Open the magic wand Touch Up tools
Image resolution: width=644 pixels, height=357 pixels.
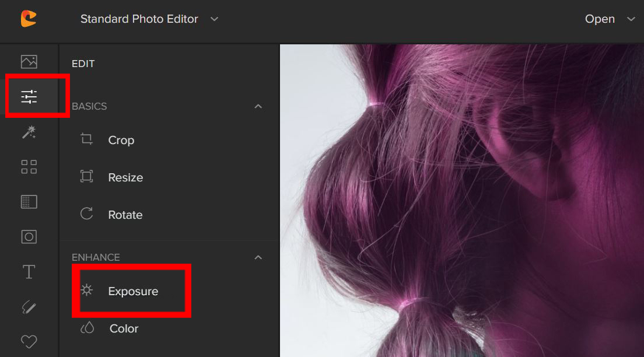coord(29,132)
